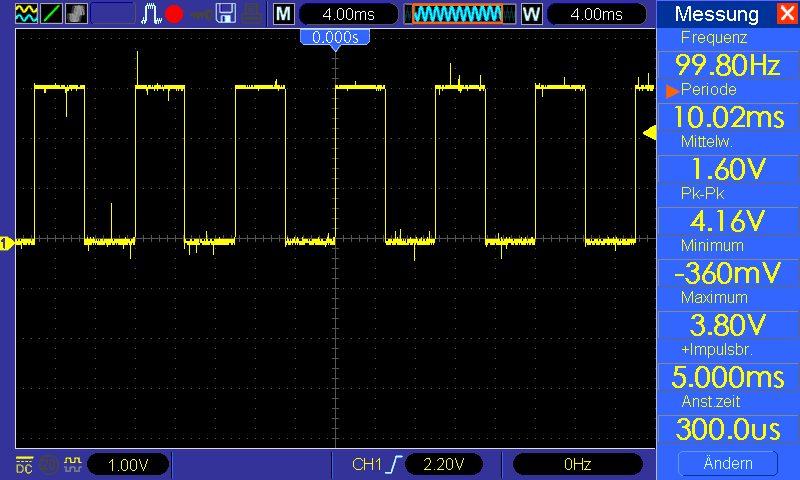Select the sine waveform display icon
The width and height of the screenshot is (800, 480).
(x=26, y=14)
